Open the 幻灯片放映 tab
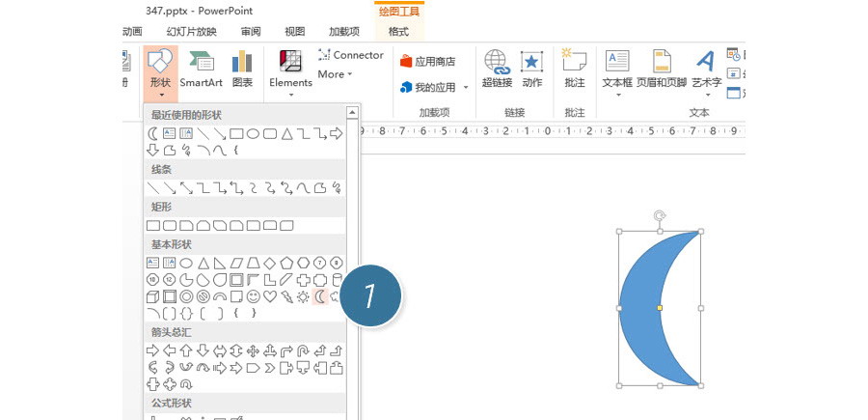 point(191,31)
